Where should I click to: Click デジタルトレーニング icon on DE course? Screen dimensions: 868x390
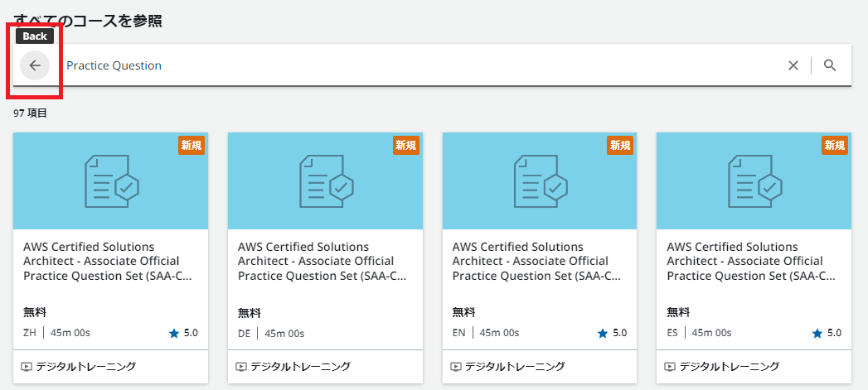click(x=241, y=366)
